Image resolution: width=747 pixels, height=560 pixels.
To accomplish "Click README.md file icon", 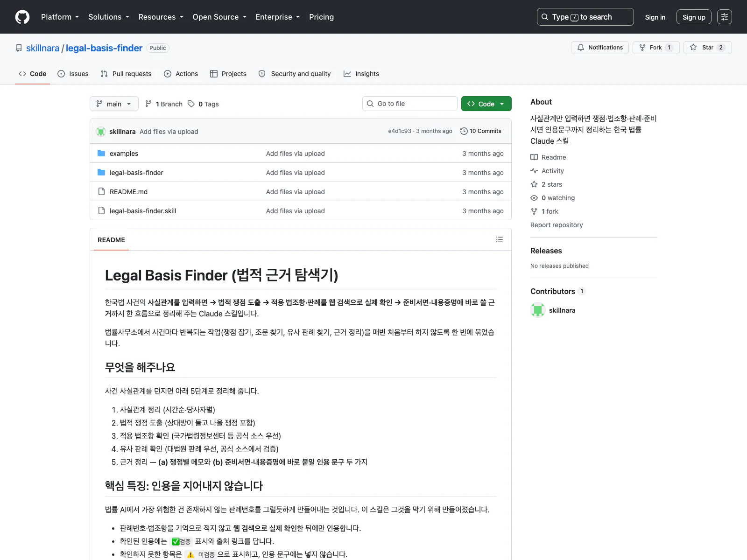I will [101, 191].
